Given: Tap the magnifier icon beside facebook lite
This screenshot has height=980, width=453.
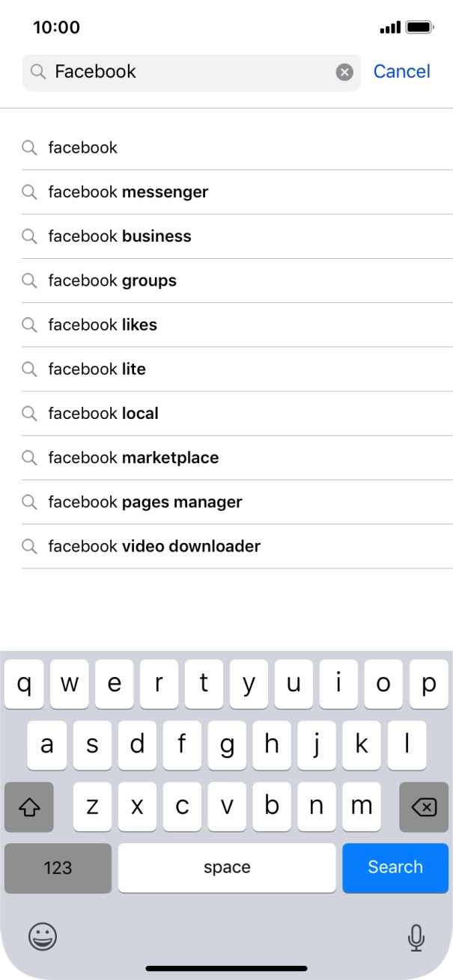Looking at the screenshot, I should click(30, 369).
